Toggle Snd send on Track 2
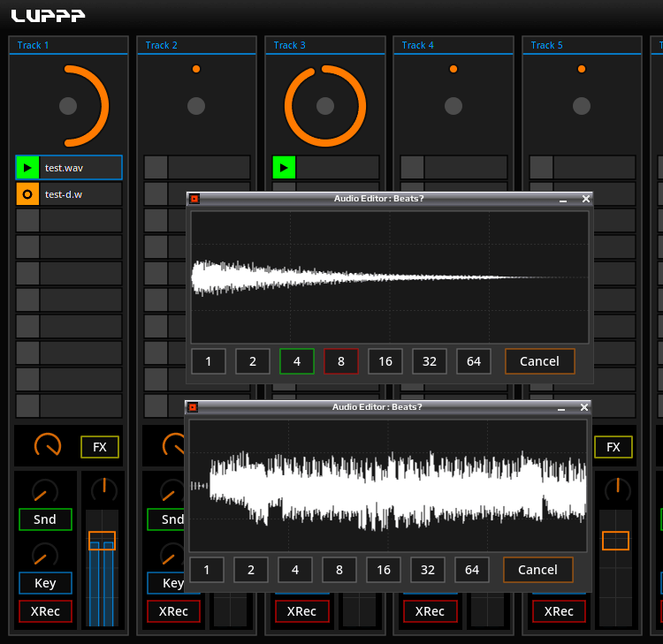 [166, 519]
